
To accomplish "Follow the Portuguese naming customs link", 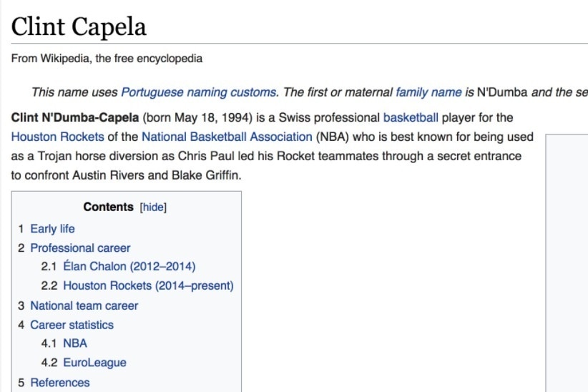I will click(198, 92).
